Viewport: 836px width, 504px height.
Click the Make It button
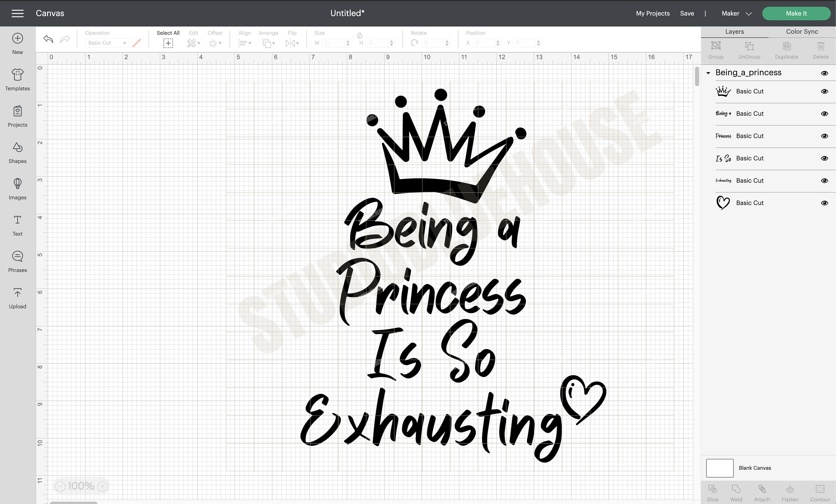pyautogui.click(x=796, y=13)
